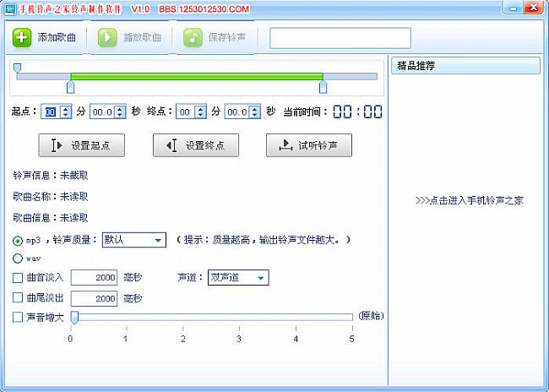Click the start-point seconds stepper arrows
Image resolution: width=549 pixels, height=392 pixels.
(120, 112)
